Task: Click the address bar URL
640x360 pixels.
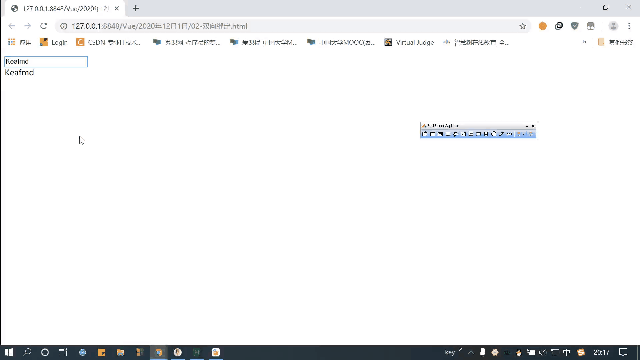Action: pos(159,26)
